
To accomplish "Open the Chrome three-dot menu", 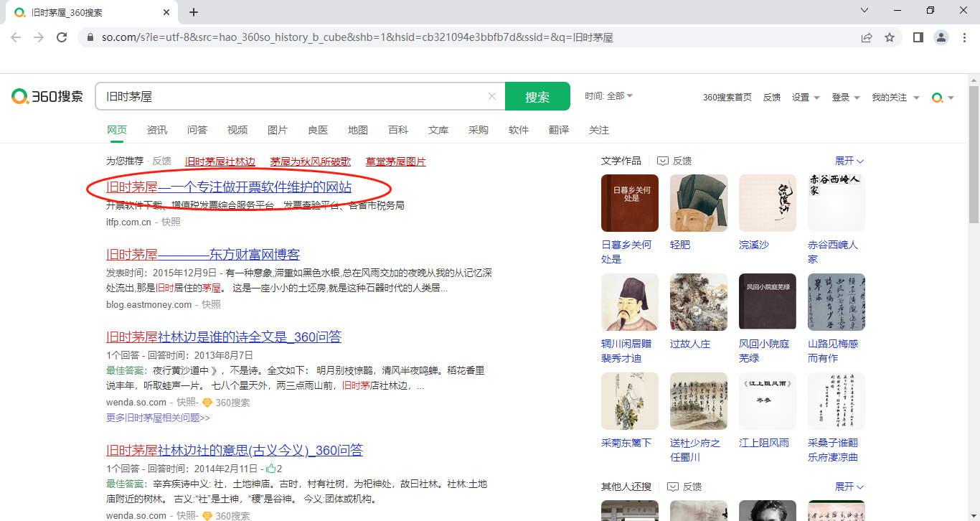I will point(964,37).
